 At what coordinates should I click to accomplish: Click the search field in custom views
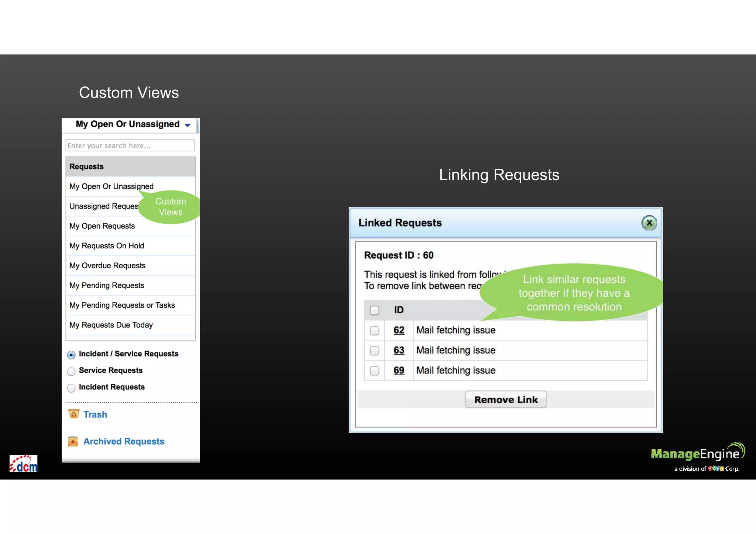click(x=130, y=145)
